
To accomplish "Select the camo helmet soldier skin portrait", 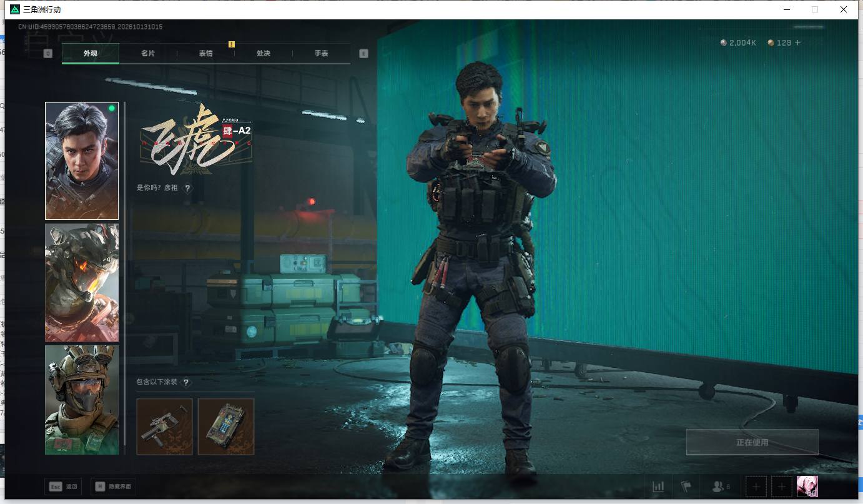I will pyautogui.click(x=82, y=400).
